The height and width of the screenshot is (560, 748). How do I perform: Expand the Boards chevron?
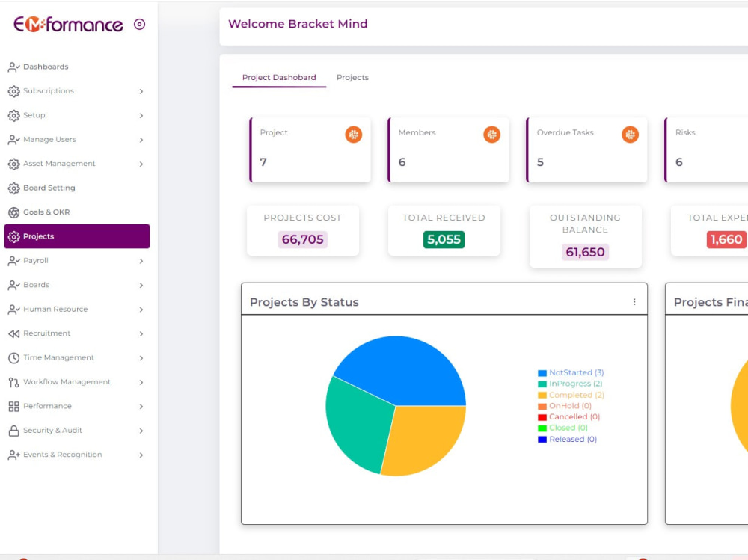tap(141, 286)
